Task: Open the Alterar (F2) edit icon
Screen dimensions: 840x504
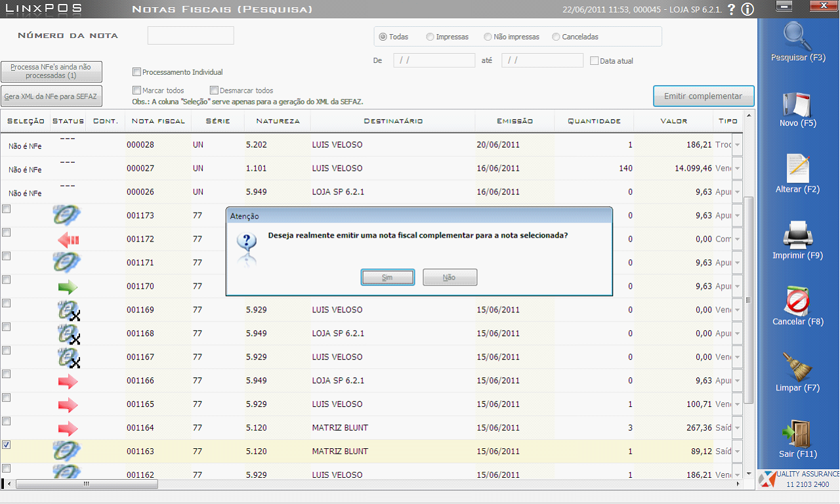Action: click(797, 169)
